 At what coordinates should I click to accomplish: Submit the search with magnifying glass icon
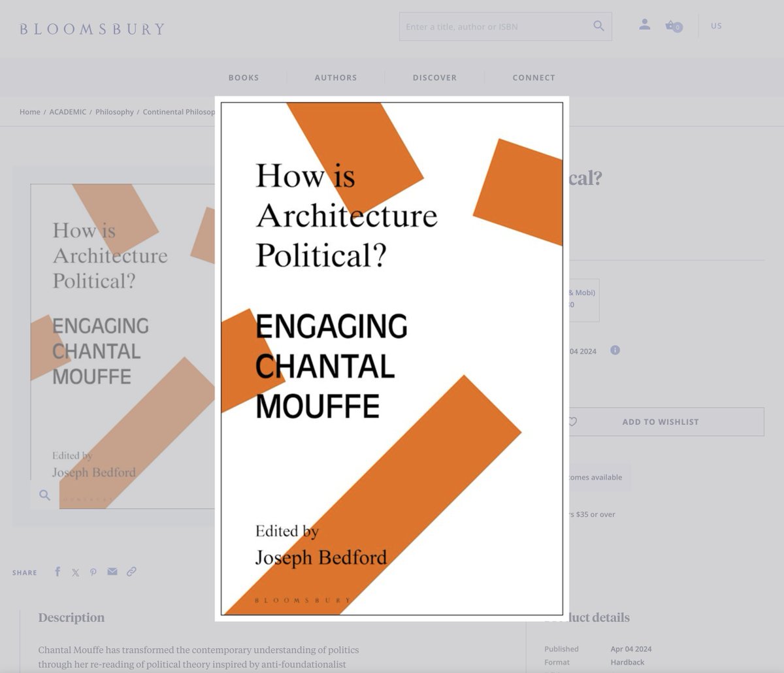click(x=598, y=26)
